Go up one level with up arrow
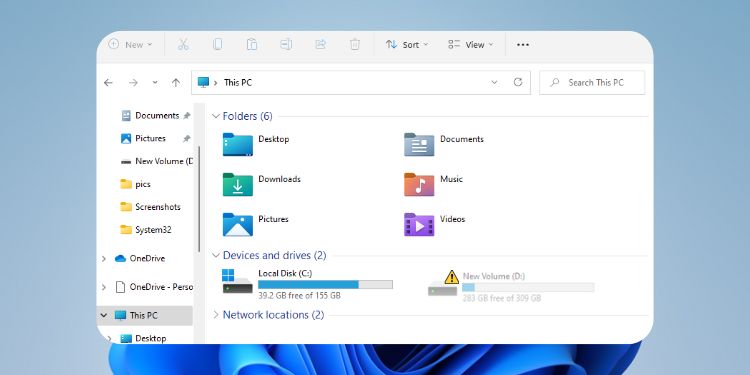This screenshot has width=750, height=375. [176, 83]
